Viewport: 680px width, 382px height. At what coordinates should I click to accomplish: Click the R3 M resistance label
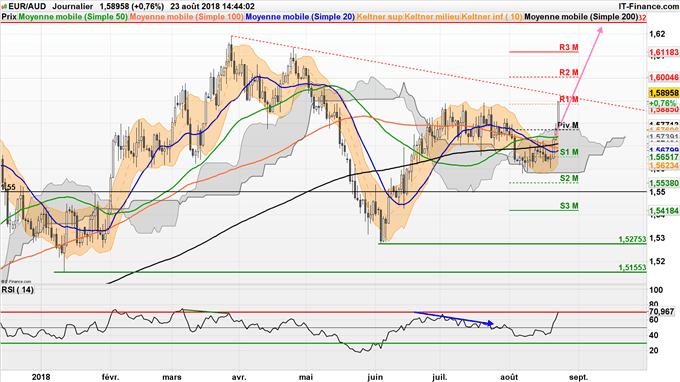(569, 47)
